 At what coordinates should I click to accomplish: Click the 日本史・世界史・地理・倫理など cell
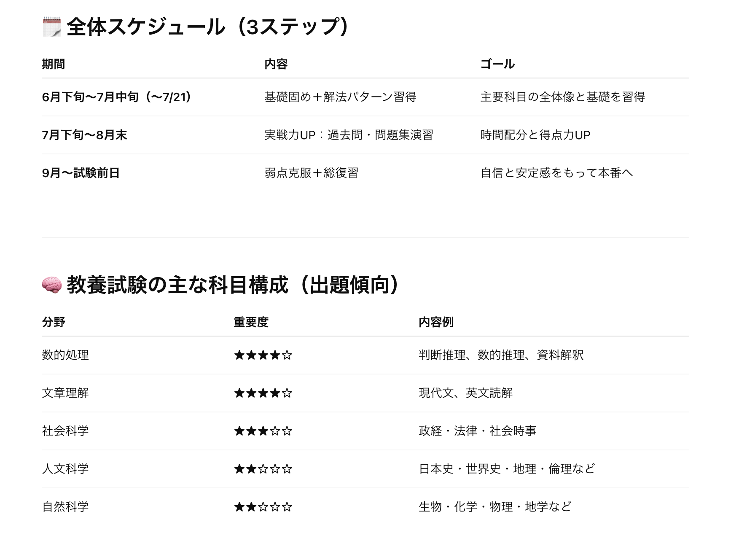(x=507, y=469)
